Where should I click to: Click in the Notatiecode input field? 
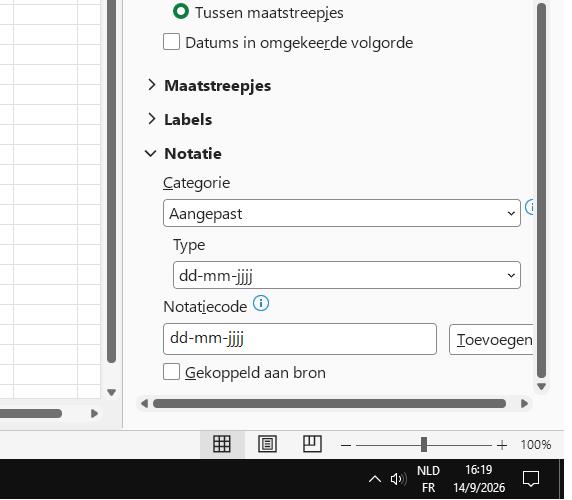[300, 339]
